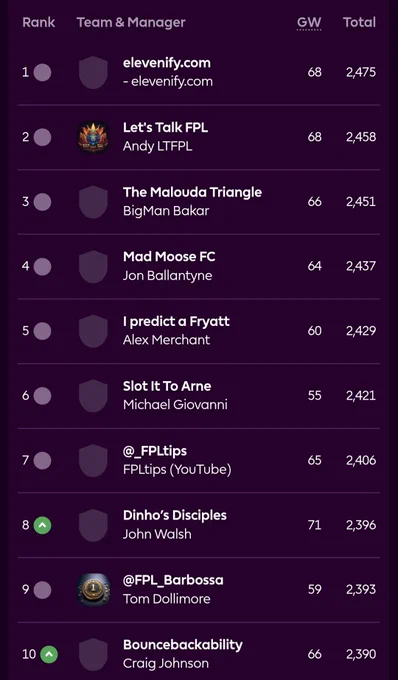
Task: Select the green up-arrow beside rank 8
Action: [42, 525]
